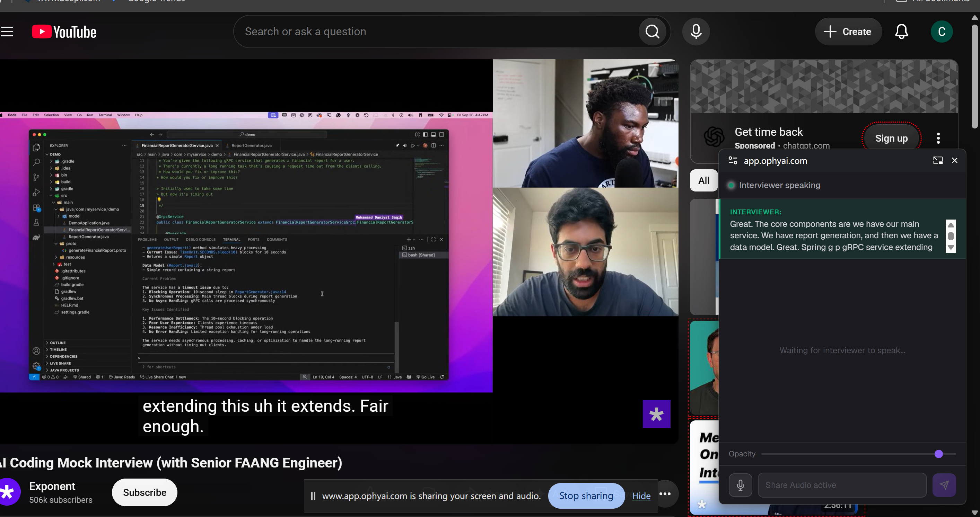
Task: Select the bash [Shared] terminal entry
Action: tap(421, 255)
